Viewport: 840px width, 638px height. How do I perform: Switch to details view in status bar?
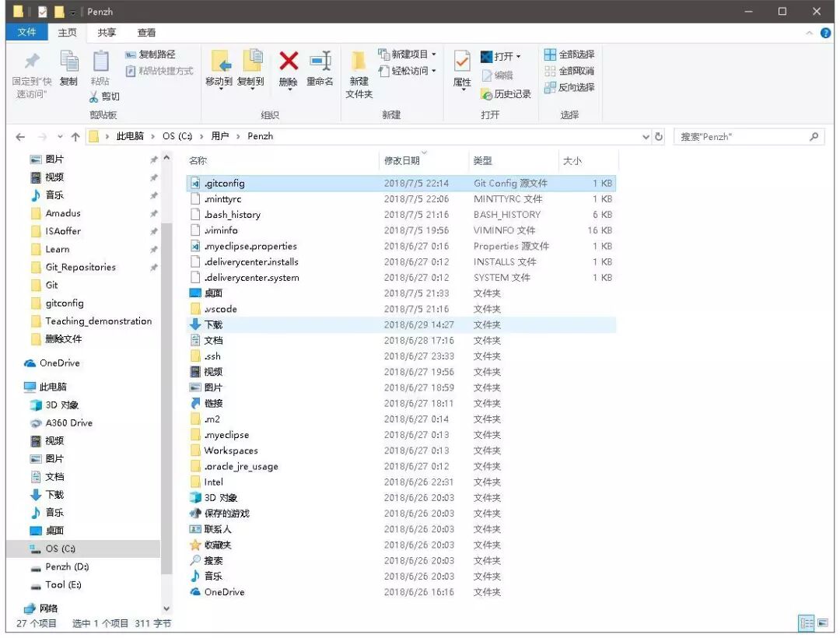click(x=807, y=622)
